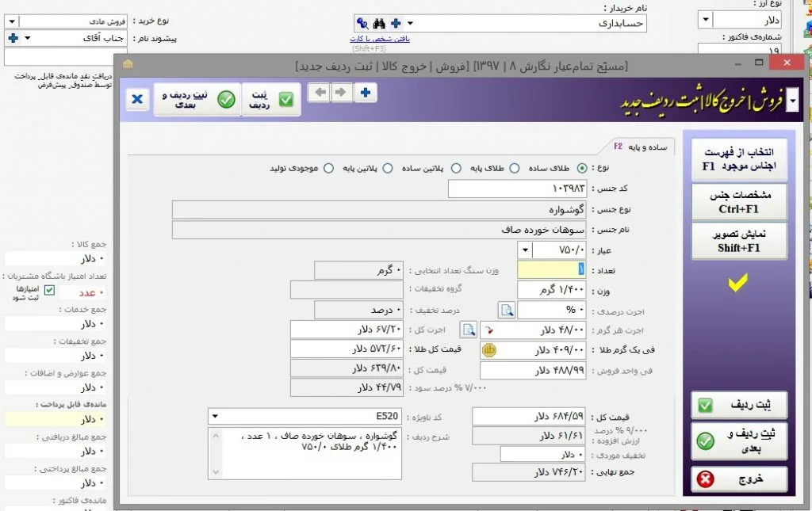Screen dimensions: 812x511
Task: Click the 'مانده‌ی قابل پرداخت' yellow field in the invoice window
Action: [x=56, y=419]
